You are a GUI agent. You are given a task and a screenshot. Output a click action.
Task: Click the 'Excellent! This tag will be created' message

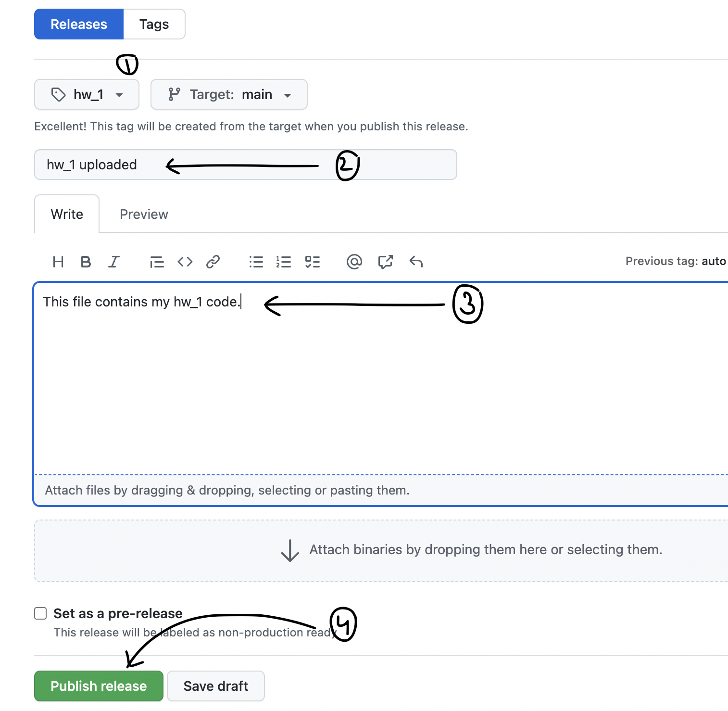point(251,127)
